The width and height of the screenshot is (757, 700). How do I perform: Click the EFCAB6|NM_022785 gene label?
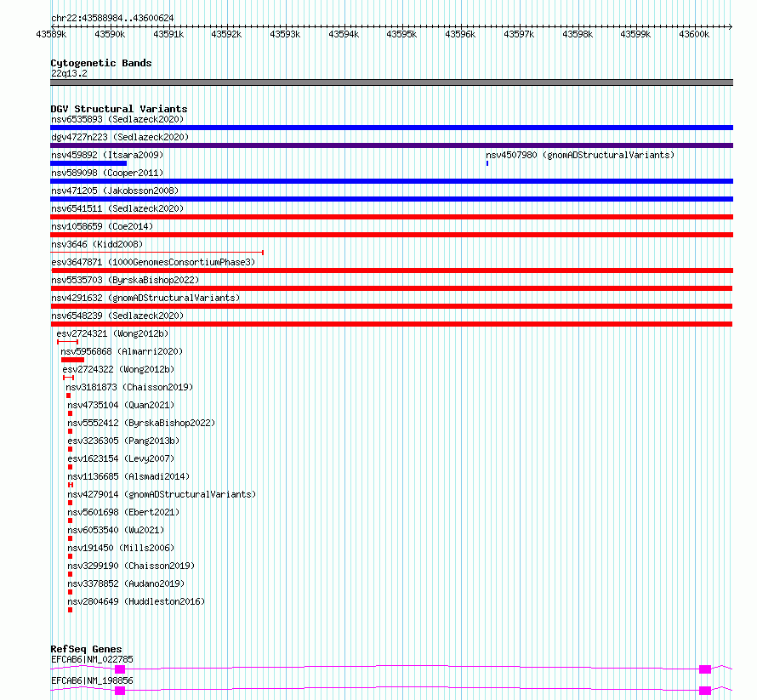(x=92, y=659)
